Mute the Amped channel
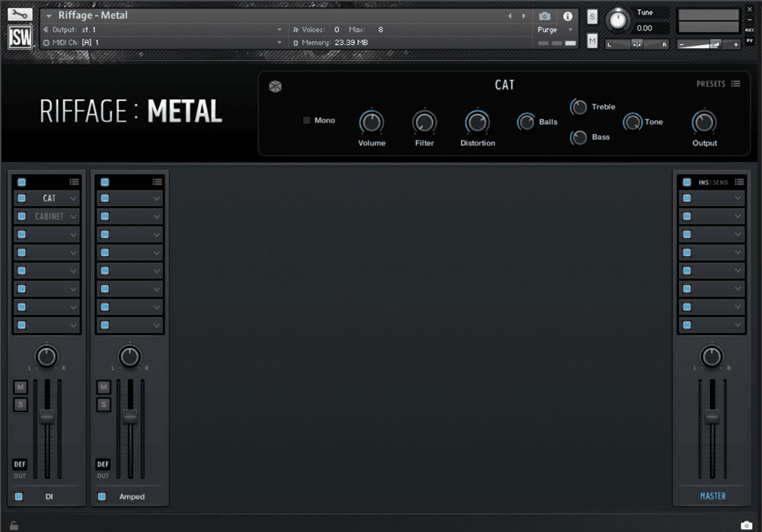 [103, 387]
